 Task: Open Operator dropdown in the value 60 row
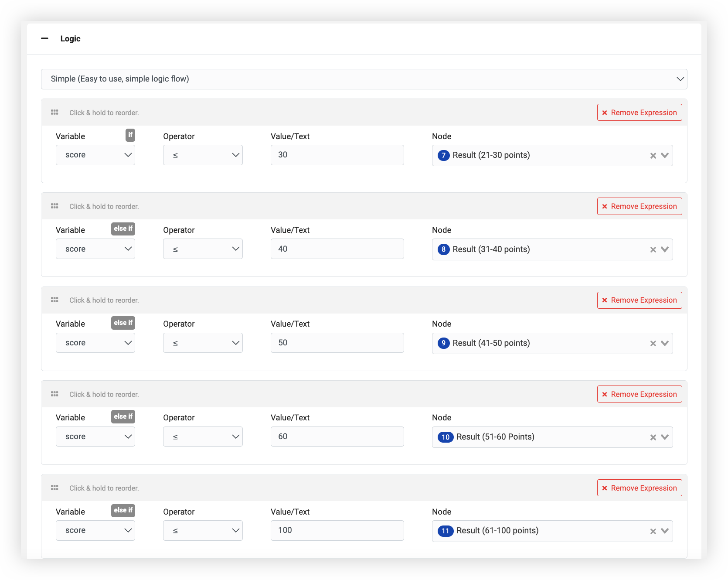click(x=203, y=437)
